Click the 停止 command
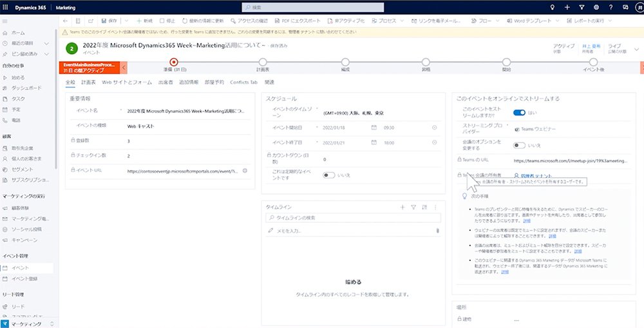The height and width of the screenshot is (328, 644). point(167,21)
